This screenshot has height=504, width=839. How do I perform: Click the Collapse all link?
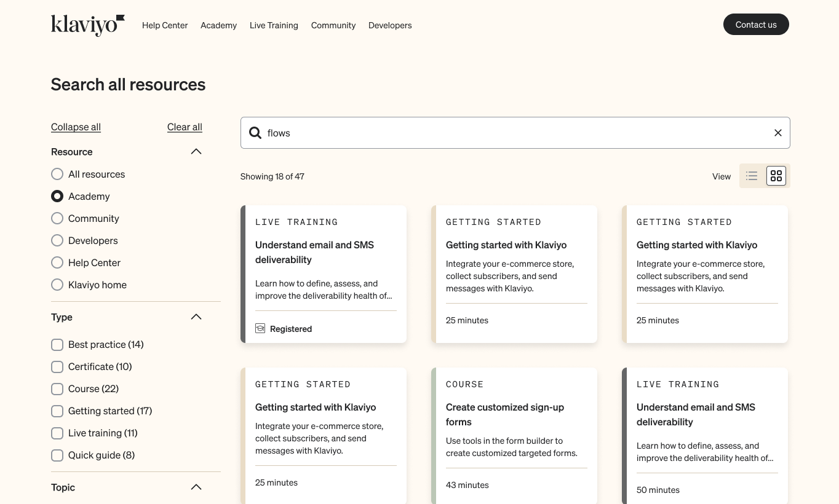pyautogui.click(x=76, y=127)
